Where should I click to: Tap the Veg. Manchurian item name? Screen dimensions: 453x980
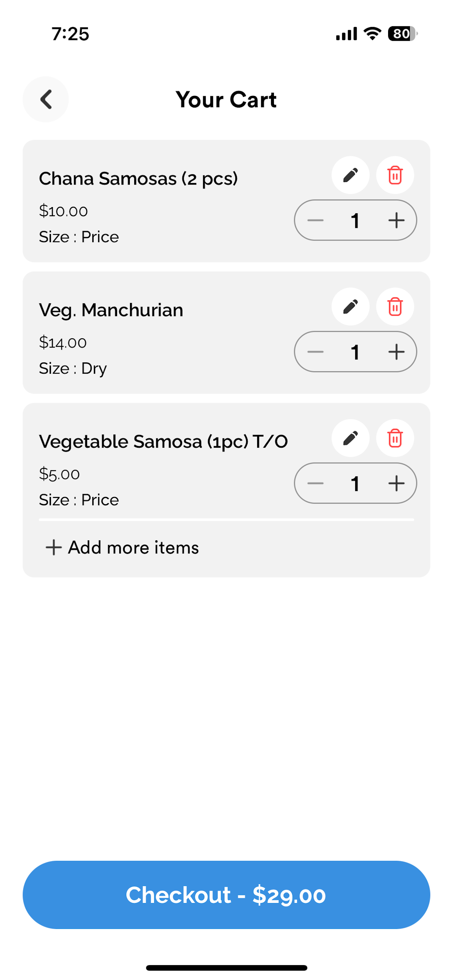111,310
